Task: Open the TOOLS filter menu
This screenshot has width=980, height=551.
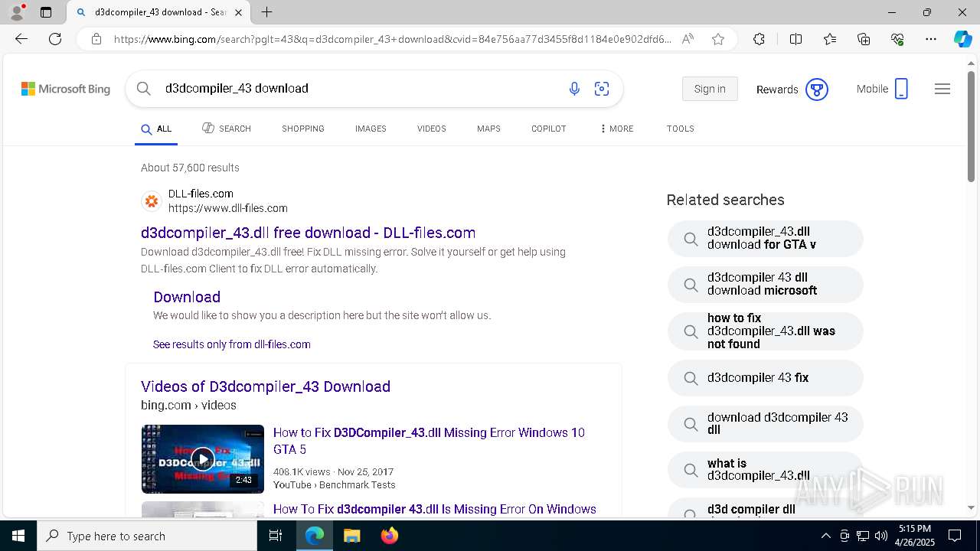Action: [x=681, y=129]
